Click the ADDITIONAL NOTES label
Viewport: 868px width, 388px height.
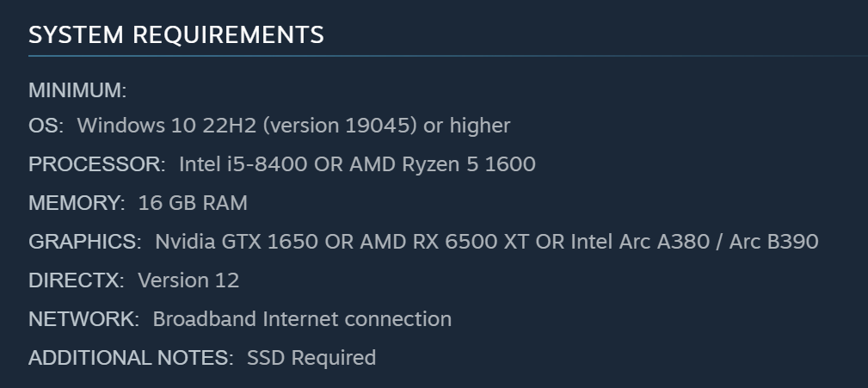tap(131, 358)
